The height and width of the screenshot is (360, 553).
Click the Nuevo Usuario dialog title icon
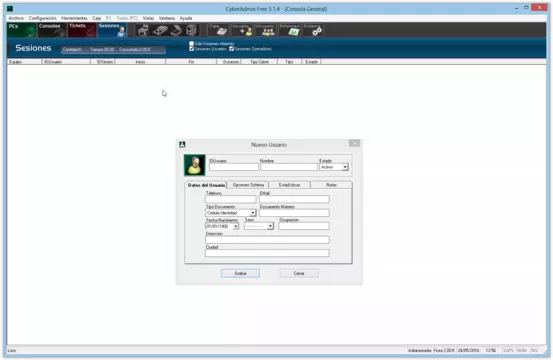(182, 144)
